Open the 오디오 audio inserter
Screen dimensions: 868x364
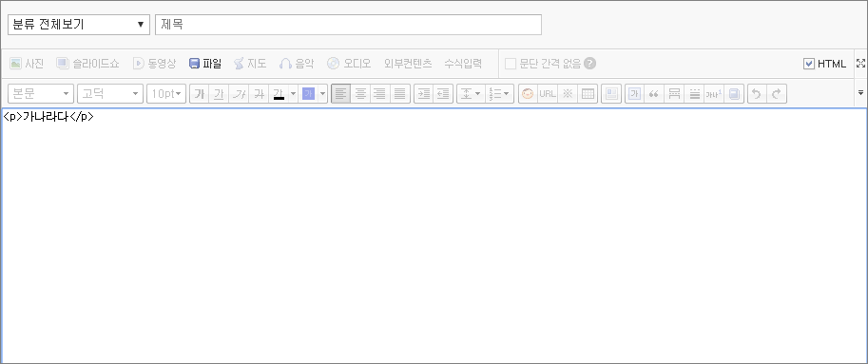(x=349, y=64)
